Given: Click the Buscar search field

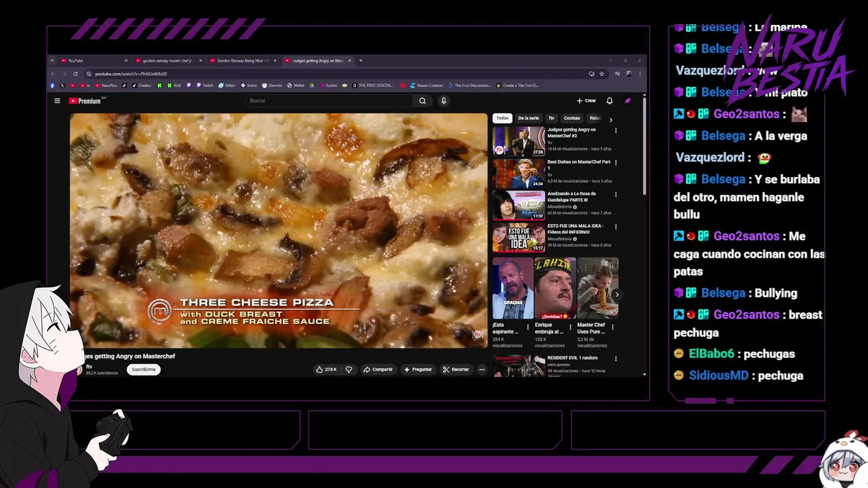Looking at the screenshot, I should [329, 101].
